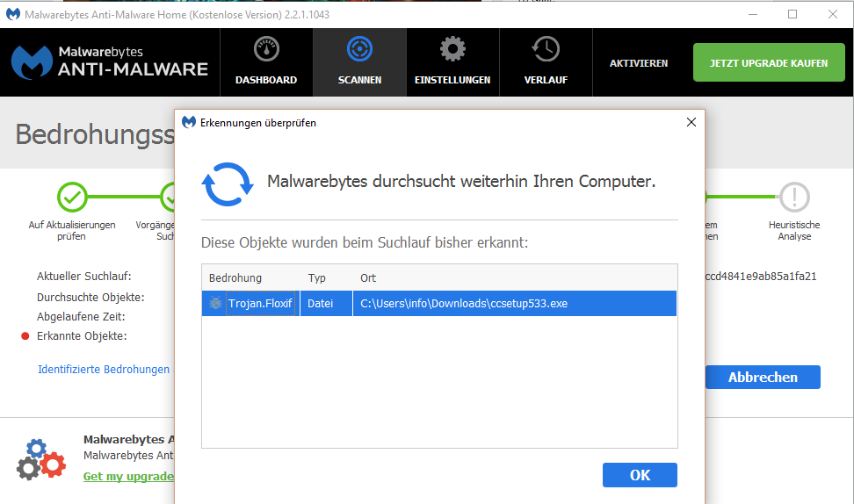Screen dimensions: 854x504
Task: Click the colored gears upgrade icon
Action: click(40, 460)
